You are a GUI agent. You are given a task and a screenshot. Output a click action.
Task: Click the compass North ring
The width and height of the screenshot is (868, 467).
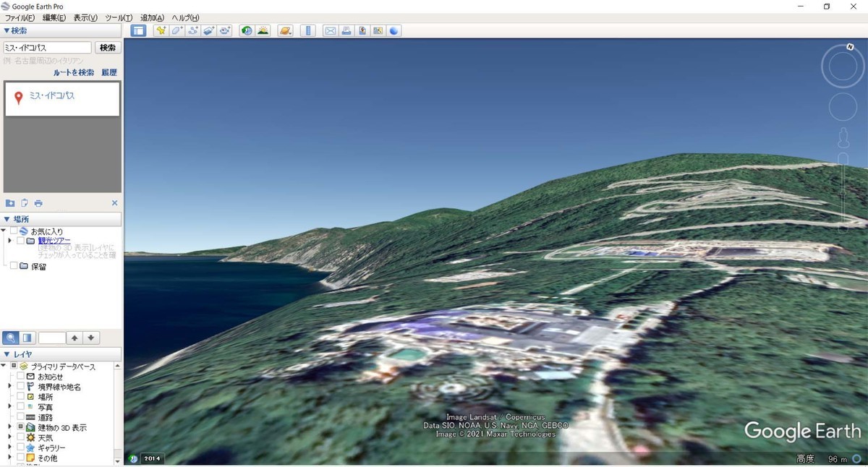[x=843, y=67]
